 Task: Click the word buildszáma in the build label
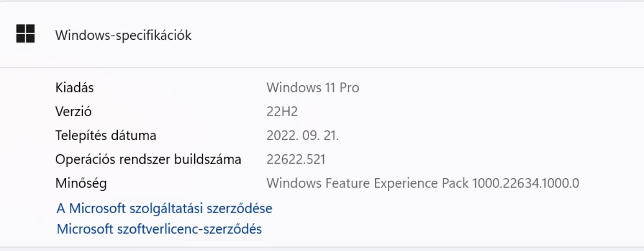point(208,160)
